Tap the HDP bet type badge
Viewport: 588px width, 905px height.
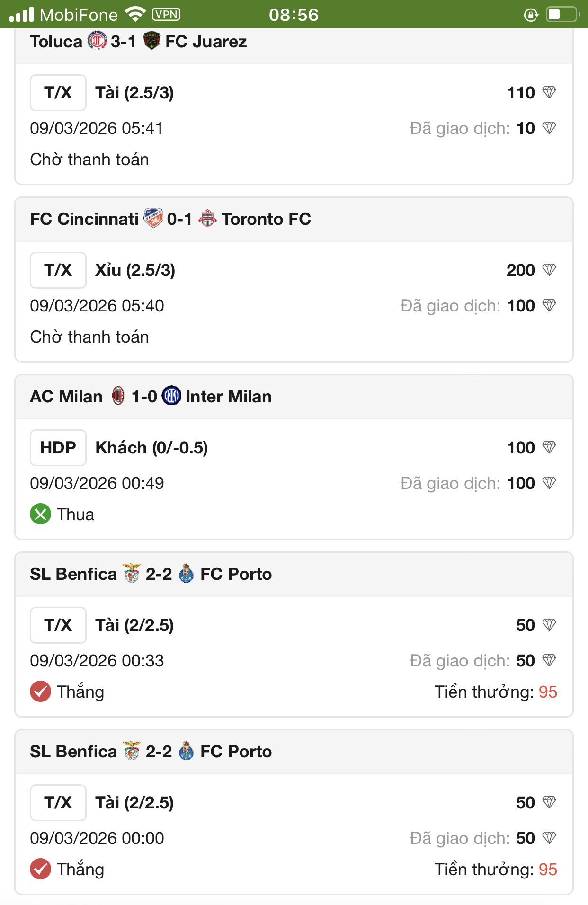(58, 448)
